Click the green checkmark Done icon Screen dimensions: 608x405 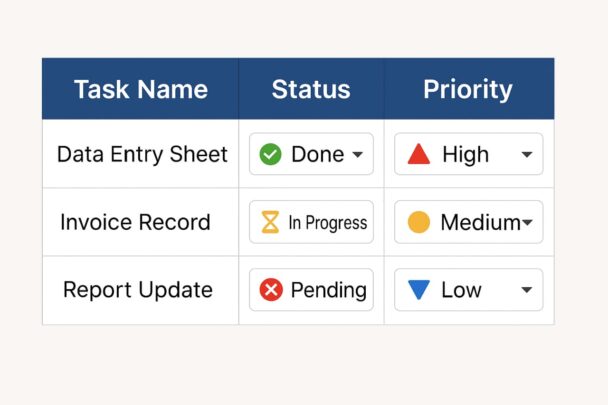(270, 154)
